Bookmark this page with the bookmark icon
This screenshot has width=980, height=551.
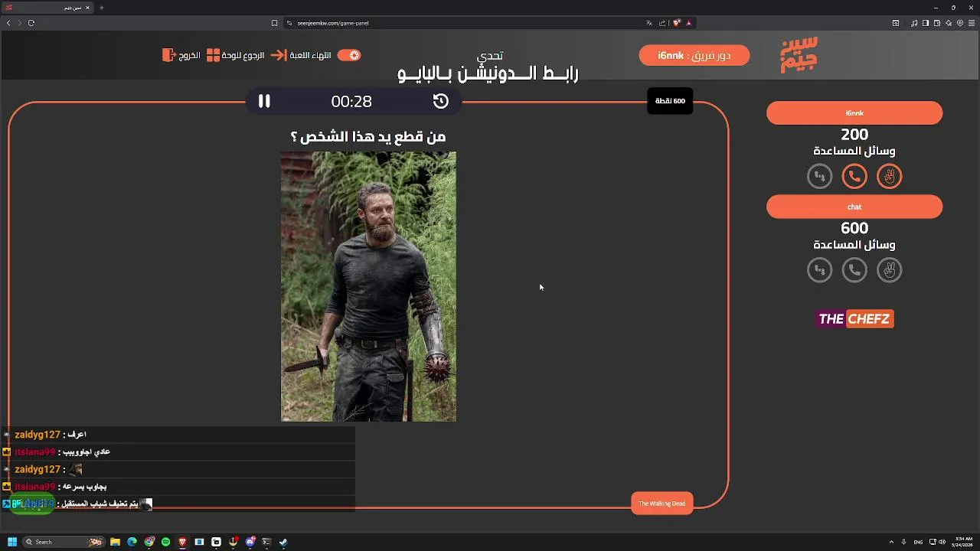pos(274,23)
